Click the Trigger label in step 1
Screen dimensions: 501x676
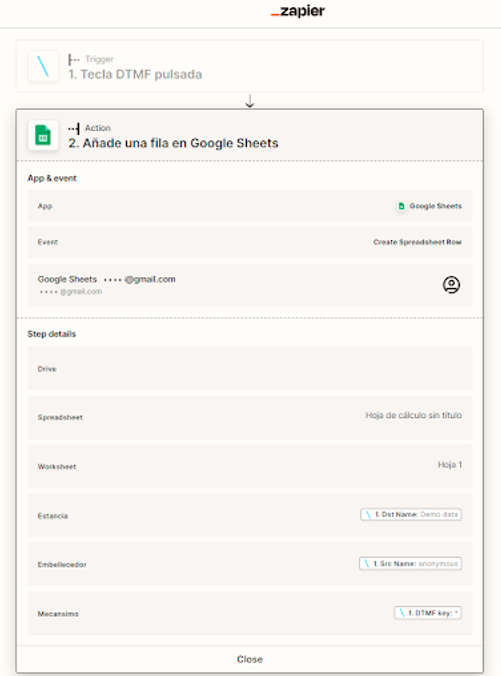tap(99, 59)
